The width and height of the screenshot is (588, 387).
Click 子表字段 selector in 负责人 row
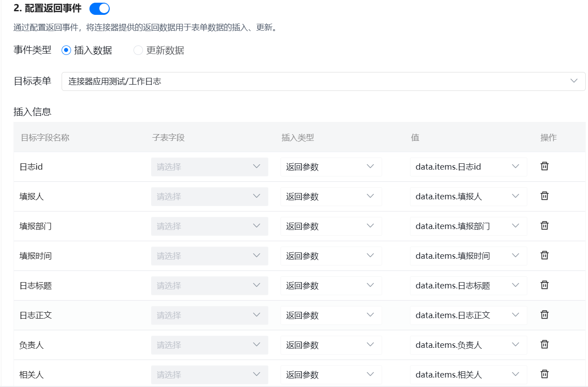coord(209,345)
